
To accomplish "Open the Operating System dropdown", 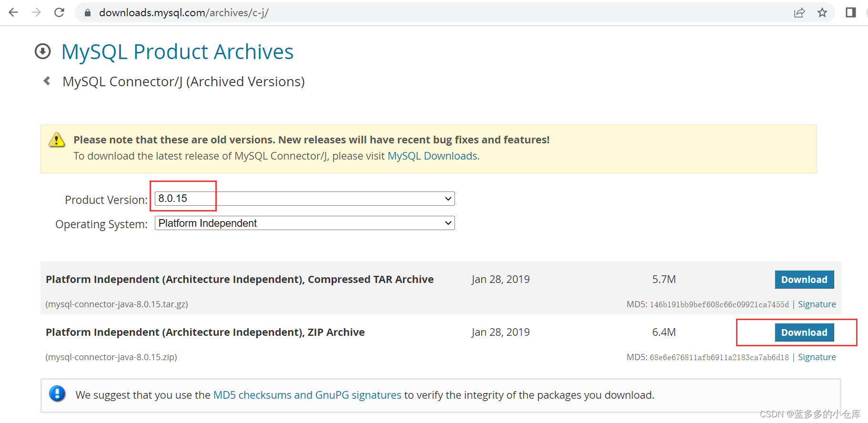I will click(304, 223).
